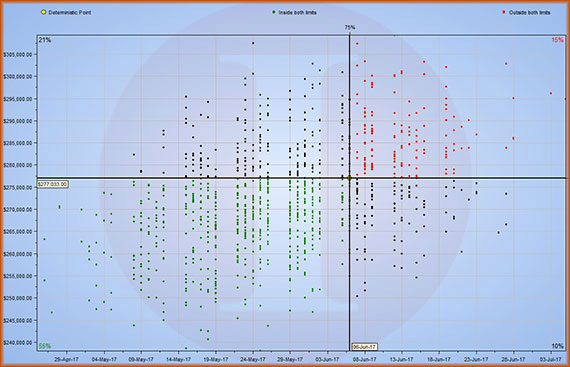
Task: Click the 10% bottom-right quadrant label
Action: [x=557, y=346]
